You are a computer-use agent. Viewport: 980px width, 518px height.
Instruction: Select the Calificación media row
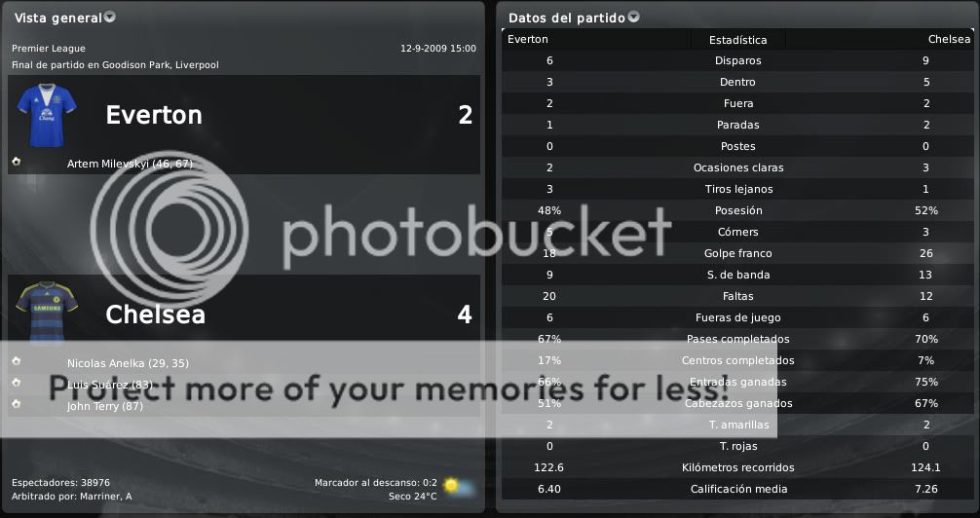tap(737, 489)
